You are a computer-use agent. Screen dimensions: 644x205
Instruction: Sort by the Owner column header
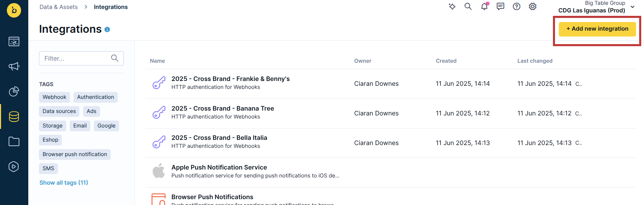point(363,61)
